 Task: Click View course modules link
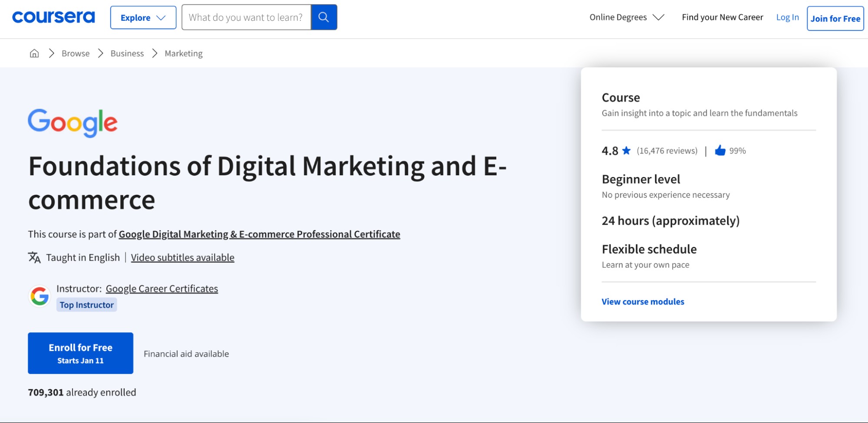pos(643,302)
